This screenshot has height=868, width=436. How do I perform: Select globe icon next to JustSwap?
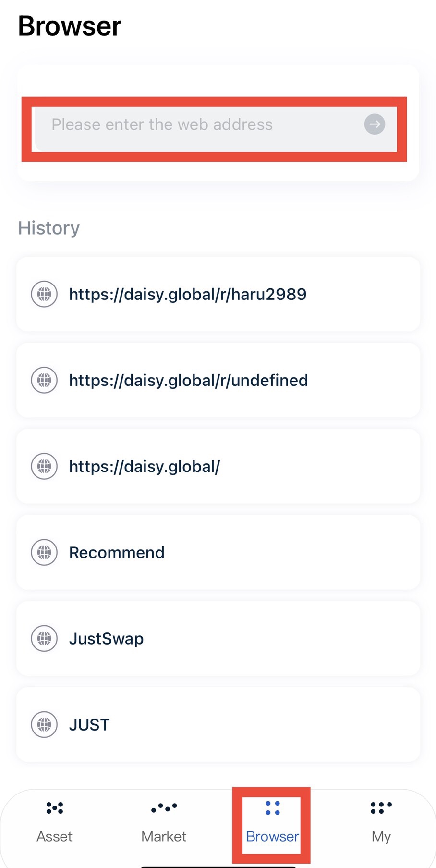pos(44,638)
